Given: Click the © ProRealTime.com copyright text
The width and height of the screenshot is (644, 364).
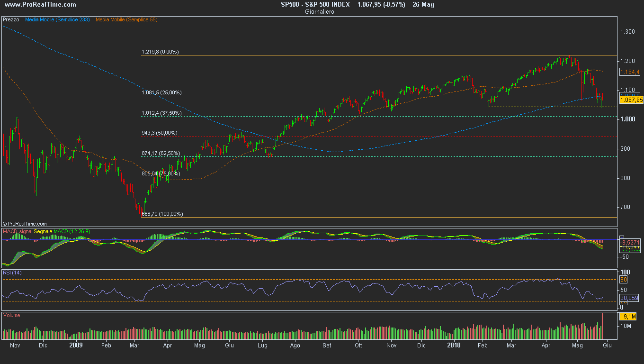Looking at the screenshot, I should (x=25, y=224).
